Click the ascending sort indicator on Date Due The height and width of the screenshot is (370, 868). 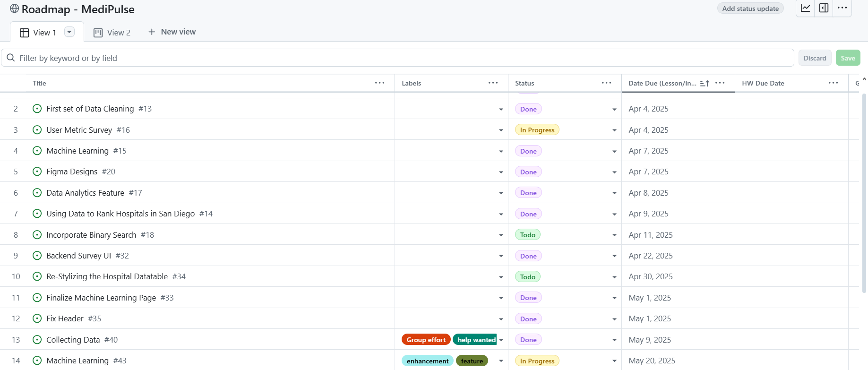(x=705, y=83)
